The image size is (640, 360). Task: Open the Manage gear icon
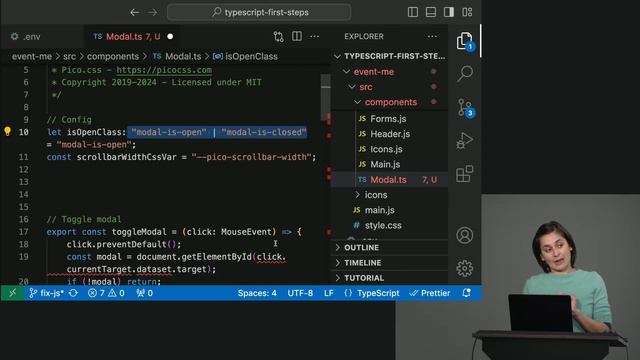[x=464, y=269]
